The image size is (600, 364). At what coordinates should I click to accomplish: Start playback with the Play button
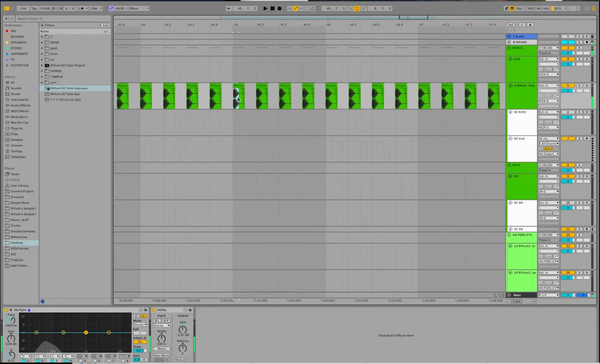265,9
